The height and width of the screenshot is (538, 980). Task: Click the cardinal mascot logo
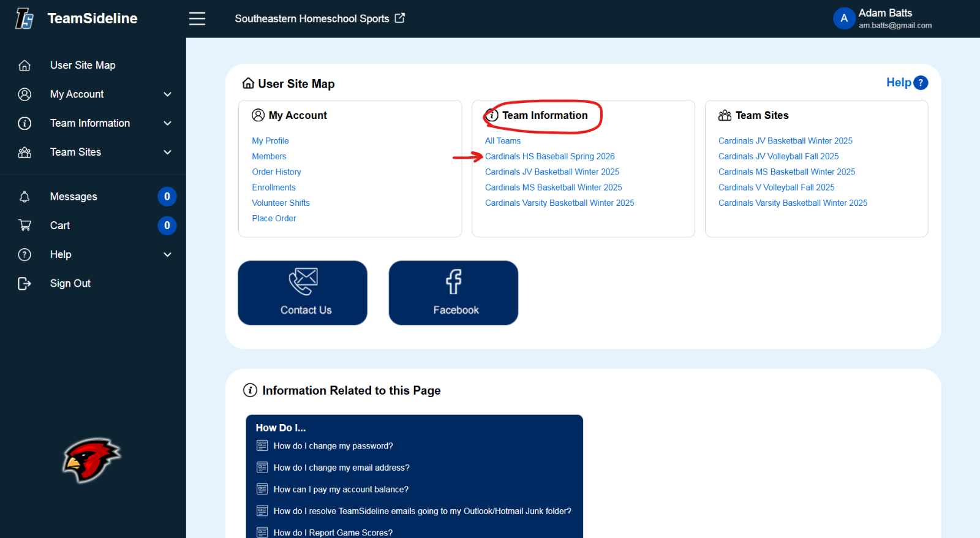pos(91,460)
